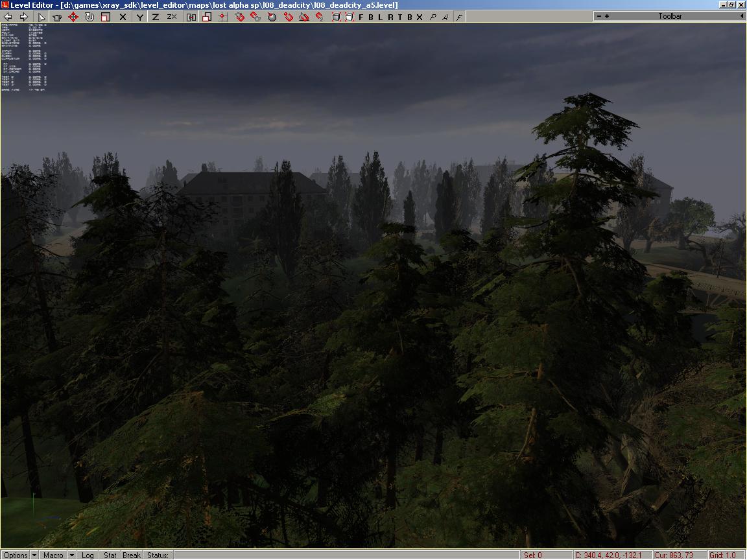Viewport: 747px width, 560px height.
Task: Toggle moving-to-object snap magnet icon
Action: tap(256, 17)
